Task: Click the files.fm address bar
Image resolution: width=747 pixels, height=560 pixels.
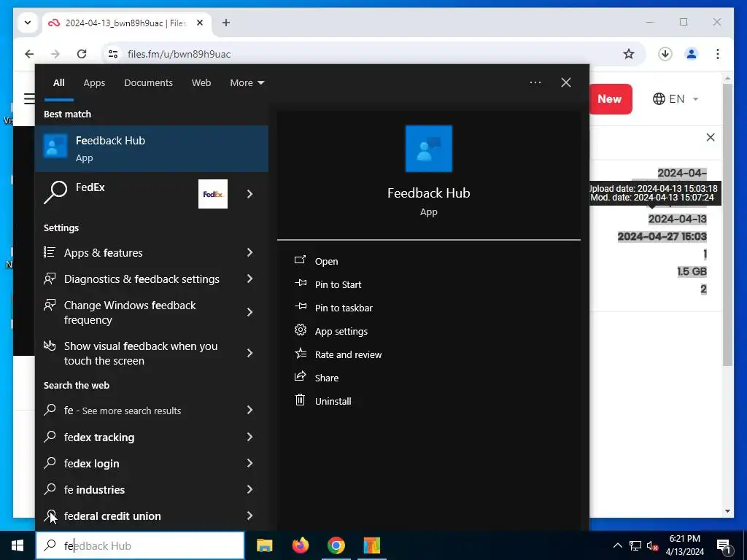Action: pos(374,54)
